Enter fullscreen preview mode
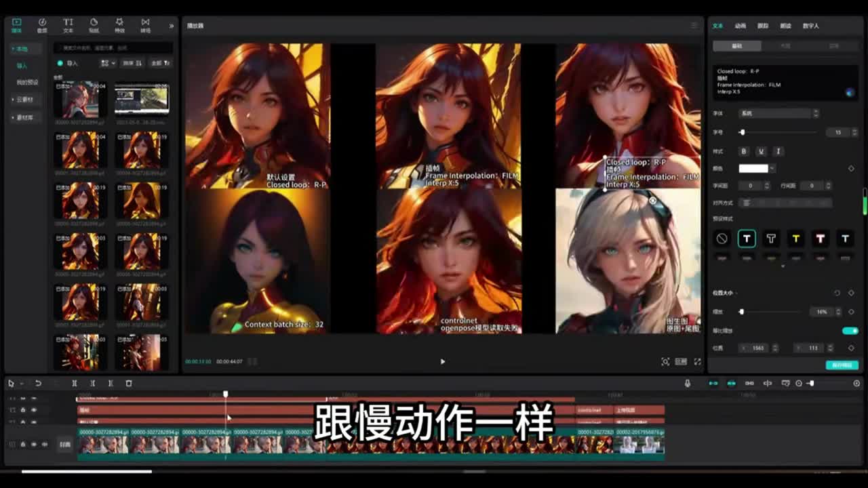The image size is (868, 488). [x=697, y=362]
